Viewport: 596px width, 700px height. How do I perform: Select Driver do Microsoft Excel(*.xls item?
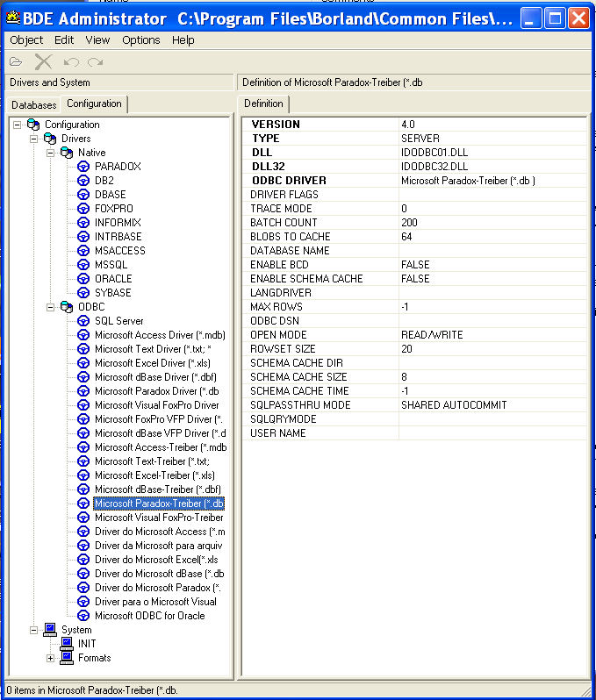156,560
